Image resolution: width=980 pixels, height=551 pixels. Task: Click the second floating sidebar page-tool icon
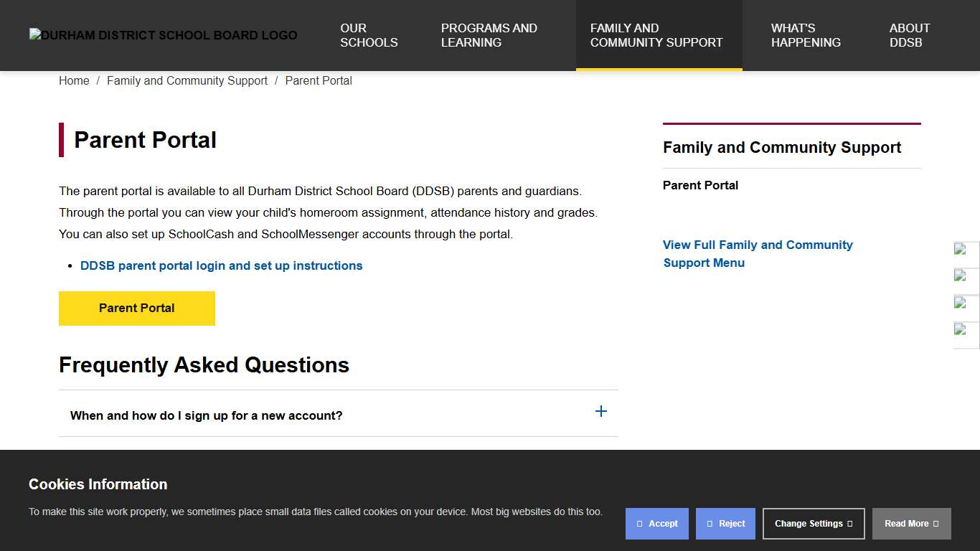pyautogui.click(x=966, y=279)
